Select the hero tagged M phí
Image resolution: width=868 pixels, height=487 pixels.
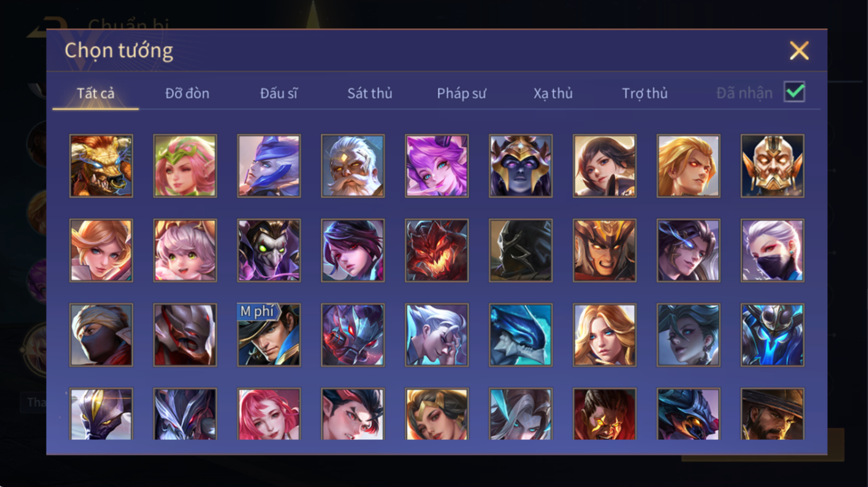click(269, 335)
